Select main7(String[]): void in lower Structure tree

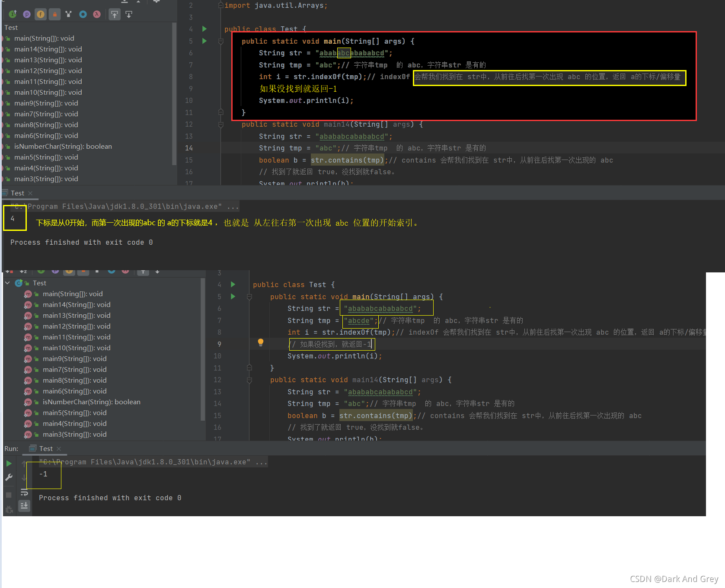75,370
